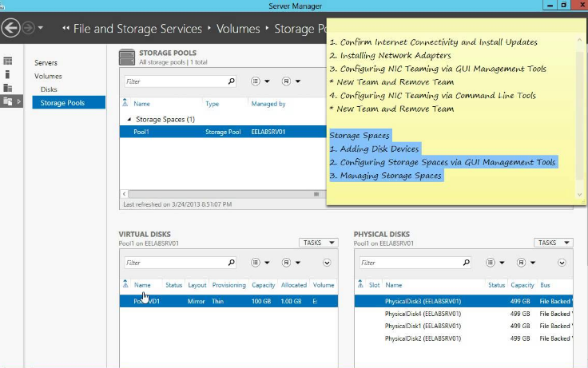588x368 pixels.
Task: Open Storage Pools saved queries icon
Action: (x=286, y=81)
